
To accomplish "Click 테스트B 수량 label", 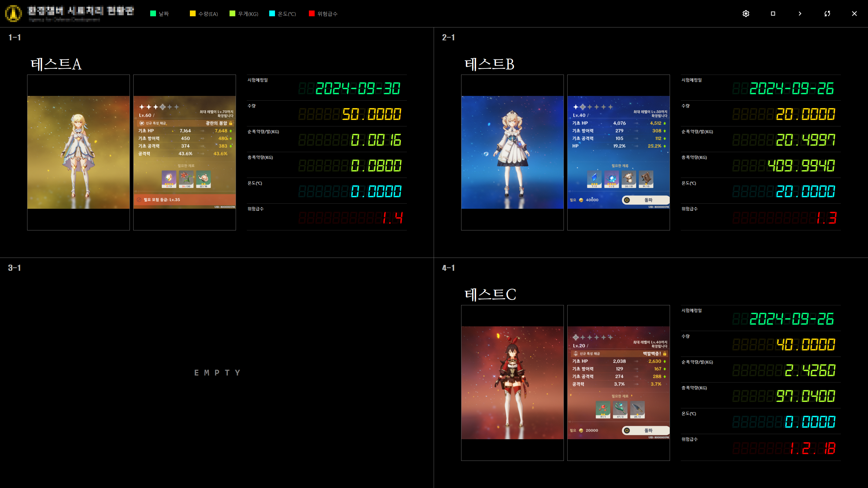I will (686, 106).
